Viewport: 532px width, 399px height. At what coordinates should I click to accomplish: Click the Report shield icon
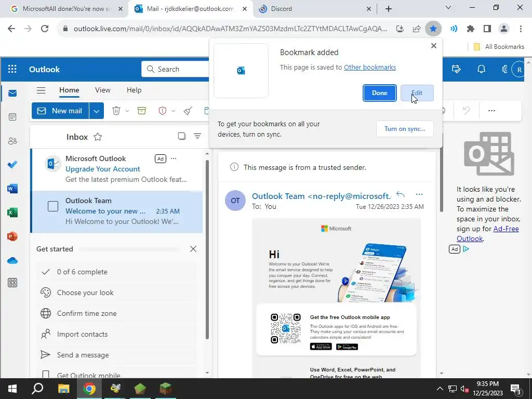tap(163, 111)
